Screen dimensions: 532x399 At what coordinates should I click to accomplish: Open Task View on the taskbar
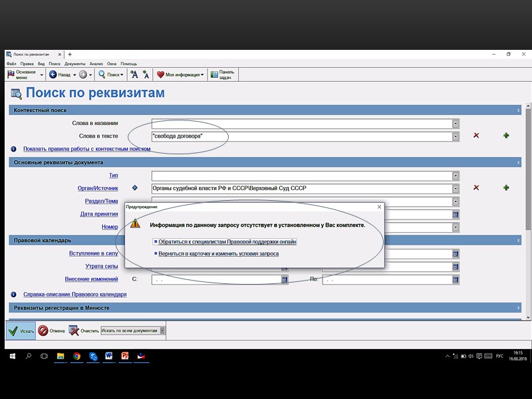[44, 356]
